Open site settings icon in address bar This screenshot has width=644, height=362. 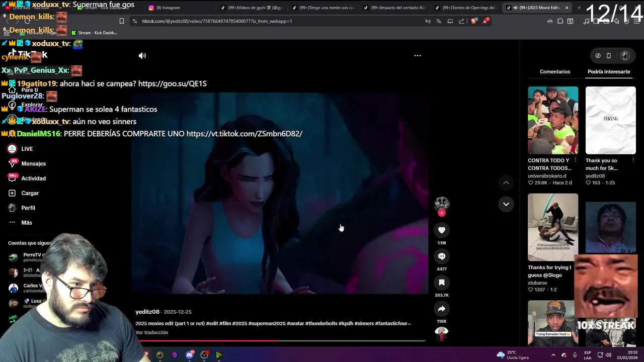pyautogui.click(x=134, y=21)
